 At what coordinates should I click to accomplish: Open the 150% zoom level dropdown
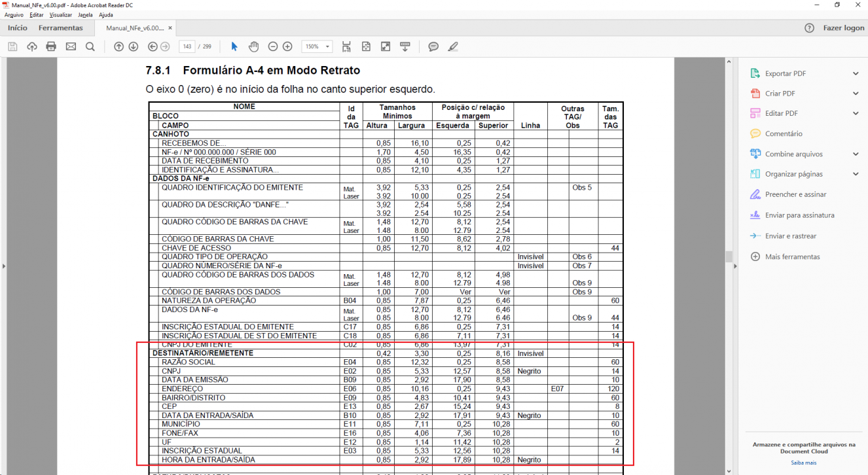[317, 46]
